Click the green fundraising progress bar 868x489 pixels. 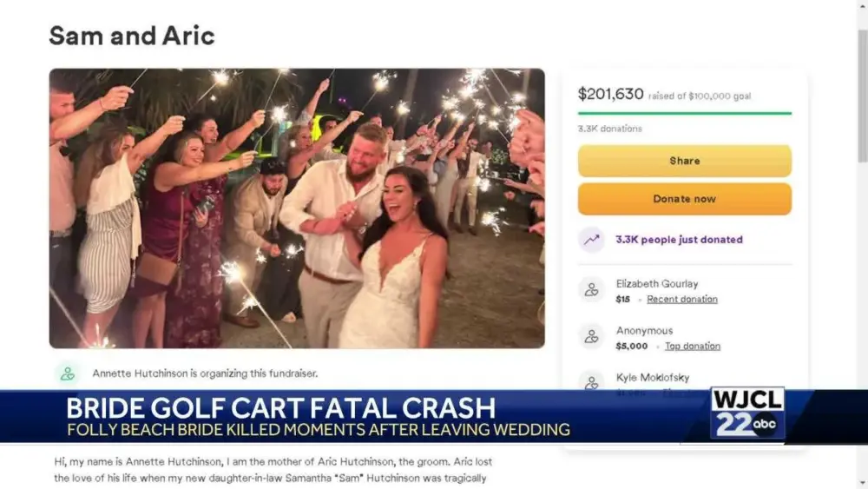684,113
